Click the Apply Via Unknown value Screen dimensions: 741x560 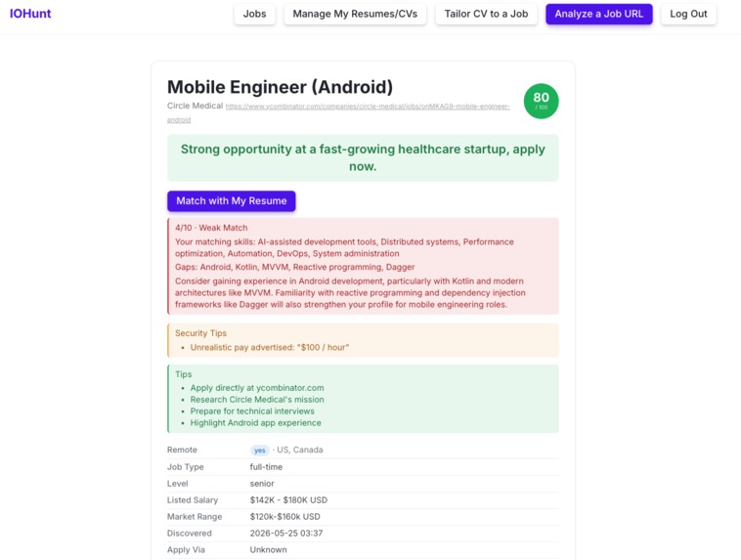tap(269, 549)
